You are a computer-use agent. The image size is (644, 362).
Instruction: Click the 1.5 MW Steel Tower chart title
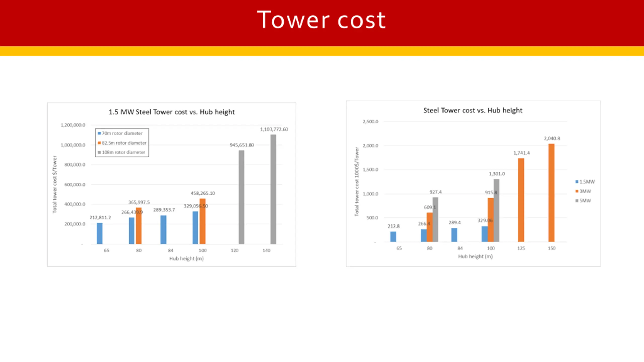click(x=172, y=112)
